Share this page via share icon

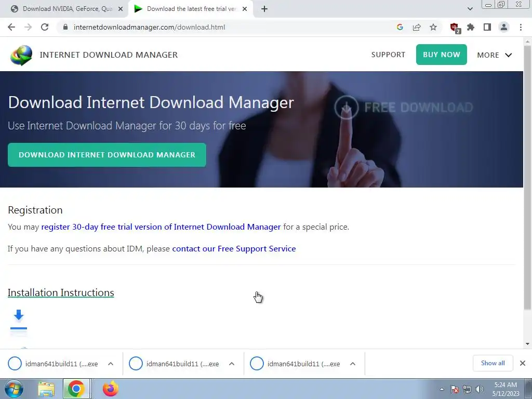[417, 27]
